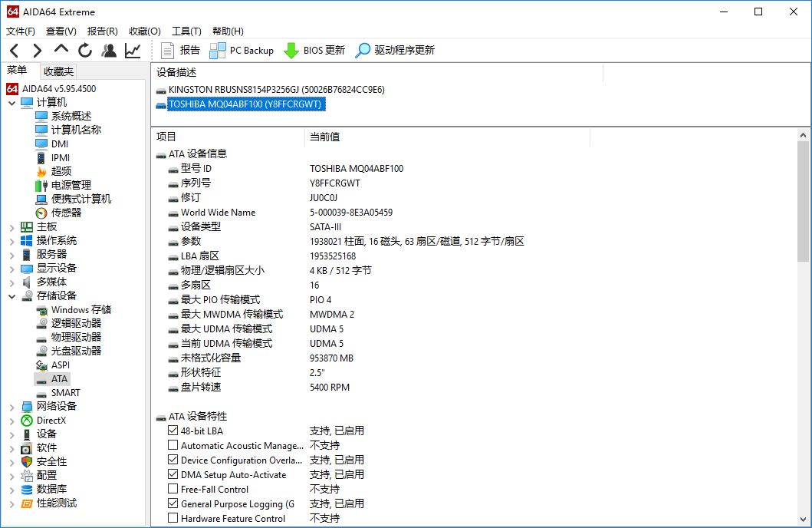The width and height of the screenshot is (812, 528).
Task: Select the IPMI tree item
Action: (x=52, y=157)
